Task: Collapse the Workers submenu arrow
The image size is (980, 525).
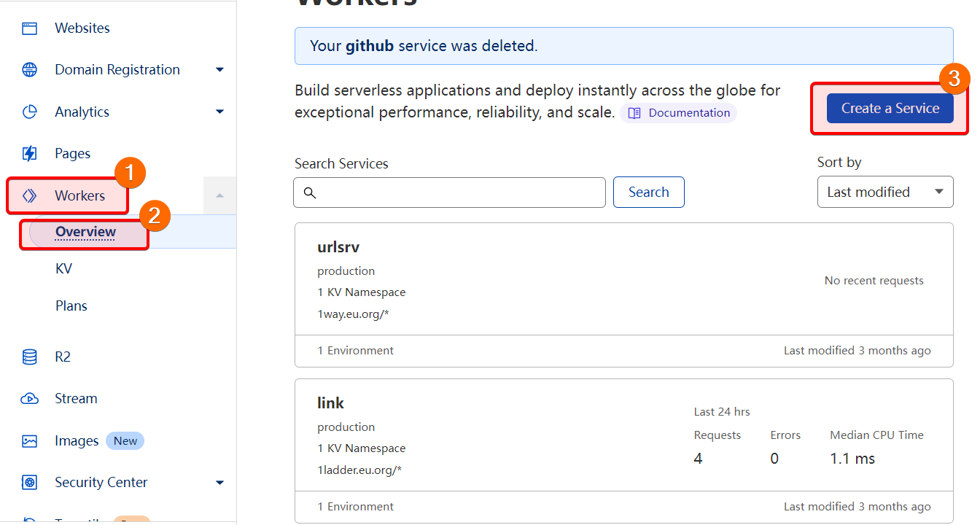Action: pyautogui.click(x=219, y=196)
